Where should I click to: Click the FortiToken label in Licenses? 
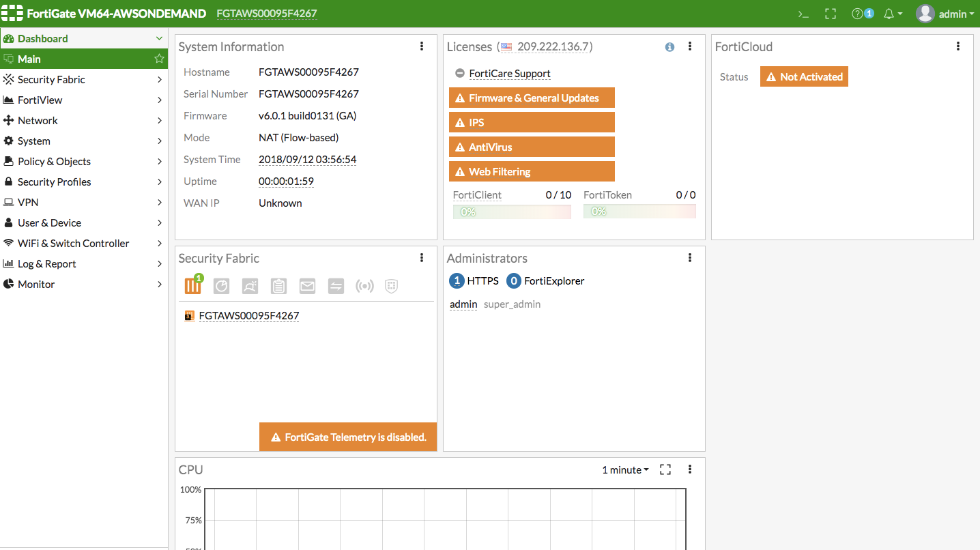(x=607, y=195)
